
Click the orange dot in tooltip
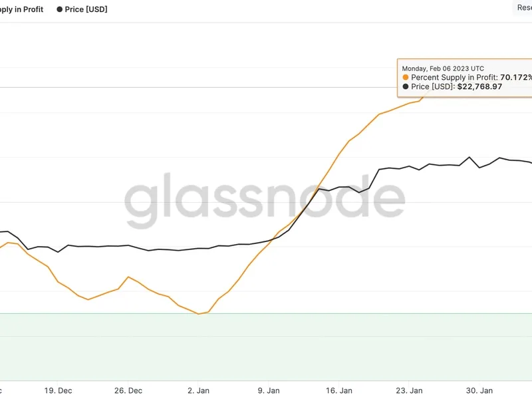(x=406, y=77)
